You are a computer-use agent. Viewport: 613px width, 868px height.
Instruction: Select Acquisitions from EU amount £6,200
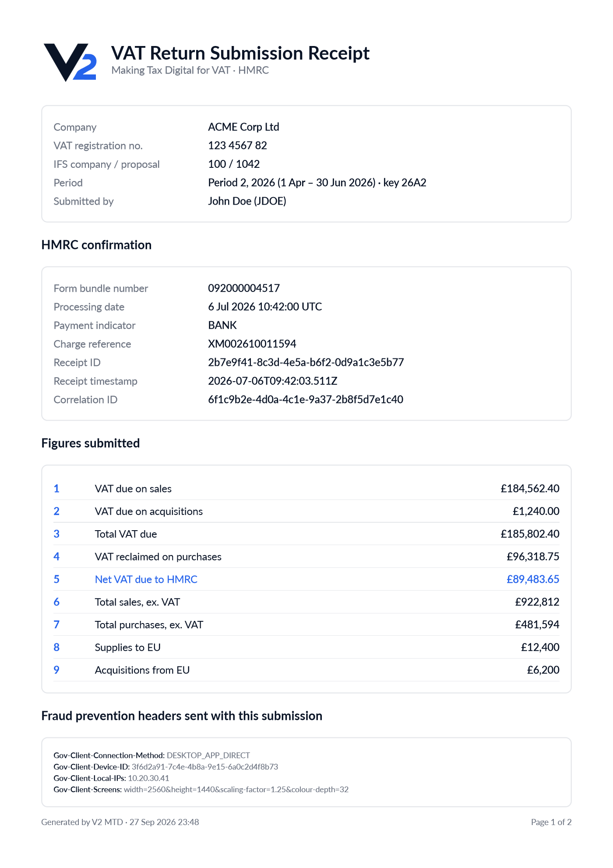[x=543, y=670]
